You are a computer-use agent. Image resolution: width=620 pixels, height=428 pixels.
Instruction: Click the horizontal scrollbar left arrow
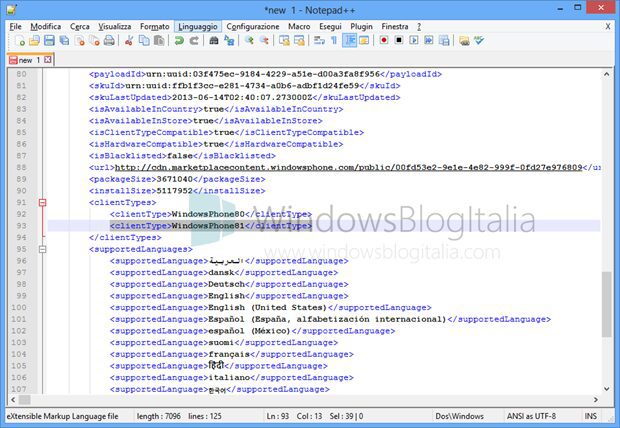tap(13, 400)
